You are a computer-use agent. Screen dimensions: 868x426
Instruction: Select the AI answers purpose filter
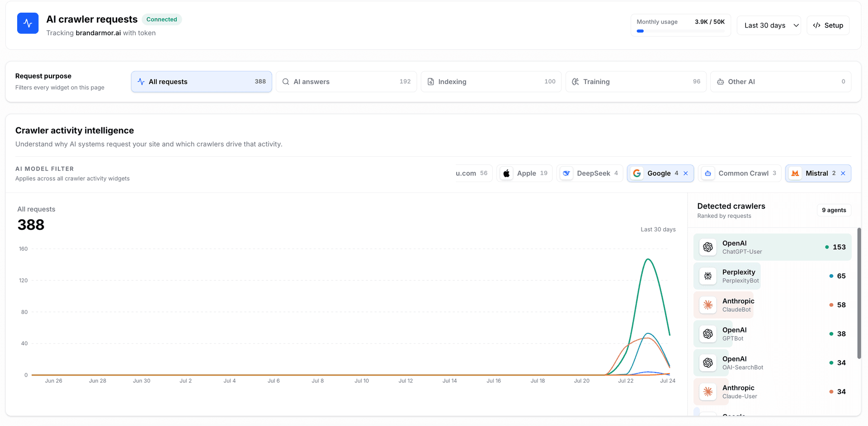coord(346,82)
